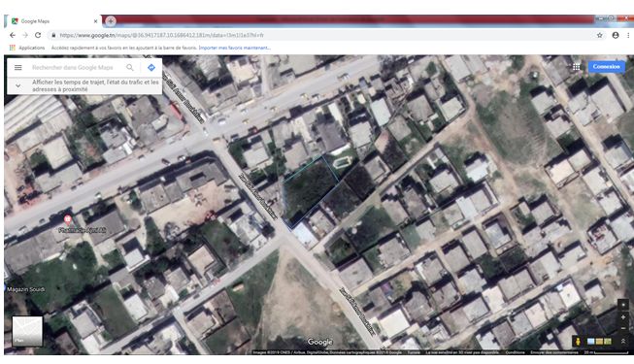Open the Google apps grid
Image resolution: width=634 pixels, height=364 pixels.
pyautogui.click(x=576, y=67)
